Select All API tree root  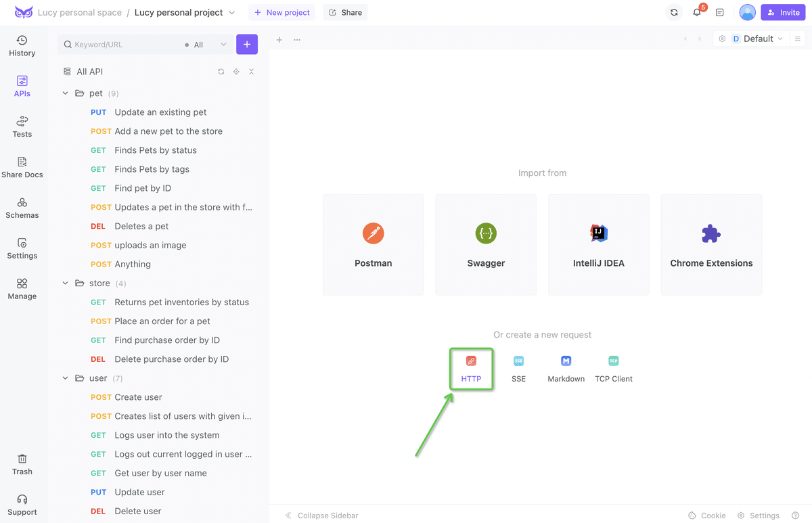click(x=89, y=72)
